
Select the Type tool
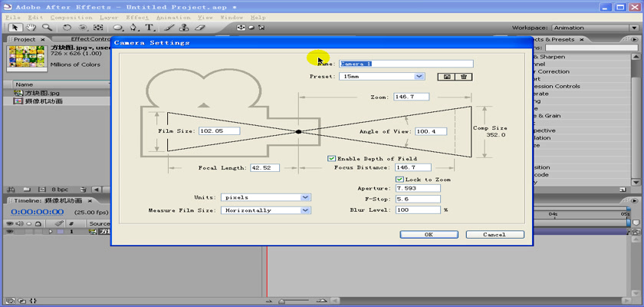point(149,28)
